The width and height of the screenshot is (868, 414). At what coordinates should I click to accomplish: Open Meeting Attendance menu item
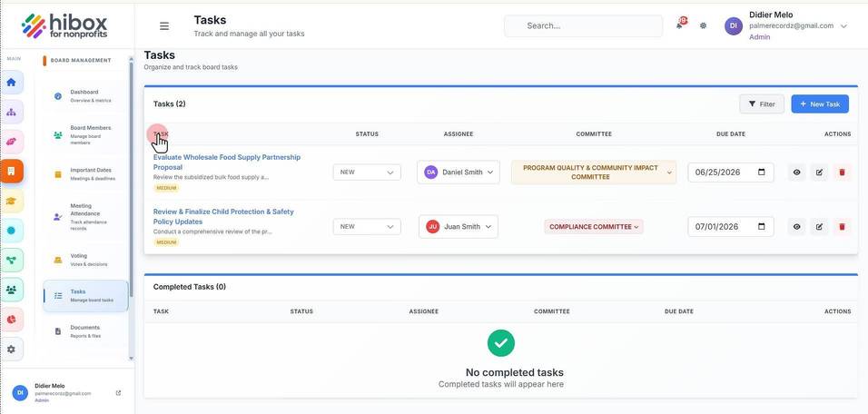pos(85,216)
